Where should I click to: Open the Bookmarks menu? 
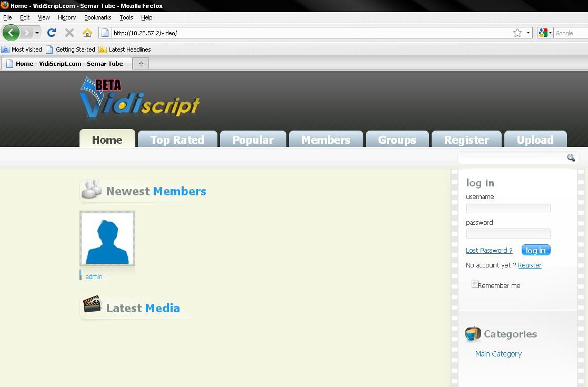click(x=97, y=17)
